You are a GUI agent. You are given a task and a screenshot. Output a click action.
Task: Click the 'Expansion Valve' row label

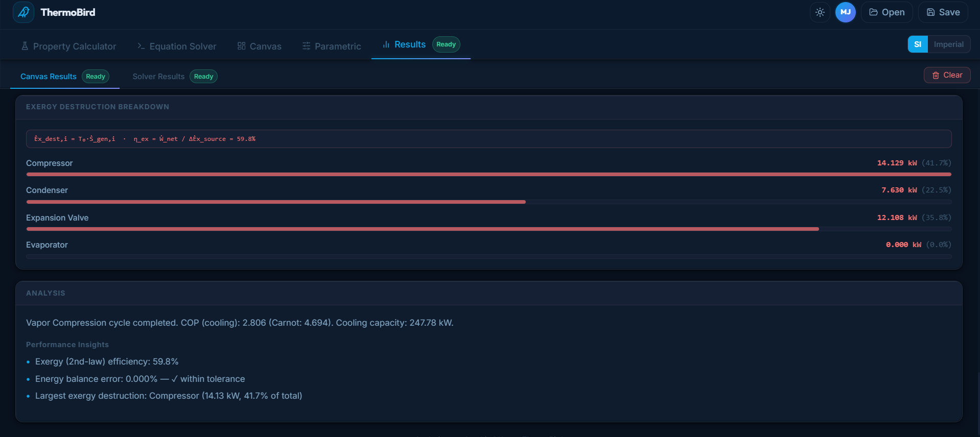[x=57, y=218]
